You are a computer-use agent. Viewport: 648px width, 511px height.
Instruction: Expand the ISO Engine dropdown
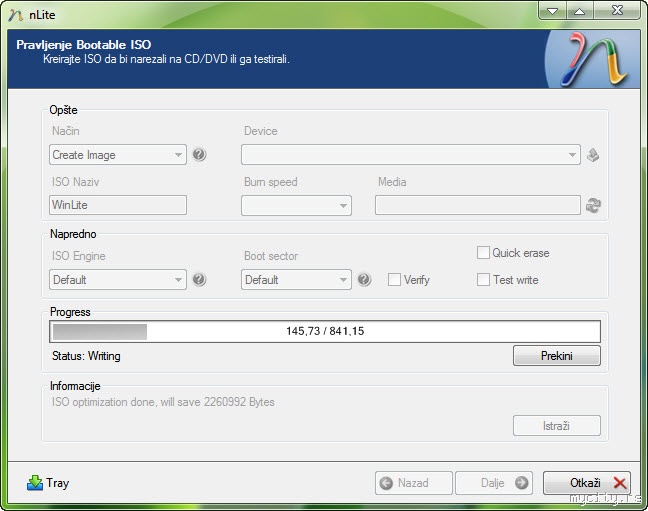click(x=118, y=279)
